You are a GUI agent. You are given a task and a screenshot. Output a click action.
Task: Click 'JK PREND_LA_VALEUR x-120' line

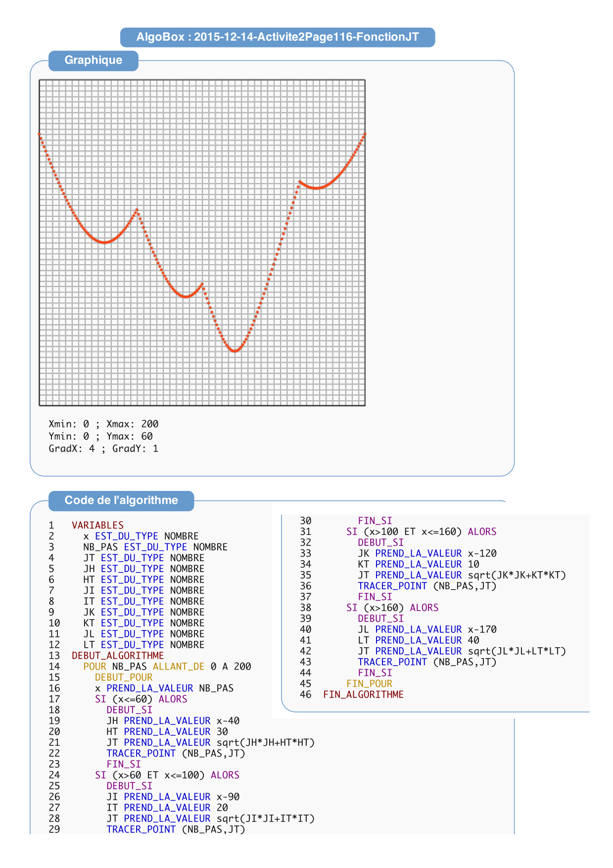pyautogui.click(x=427, y=553)
